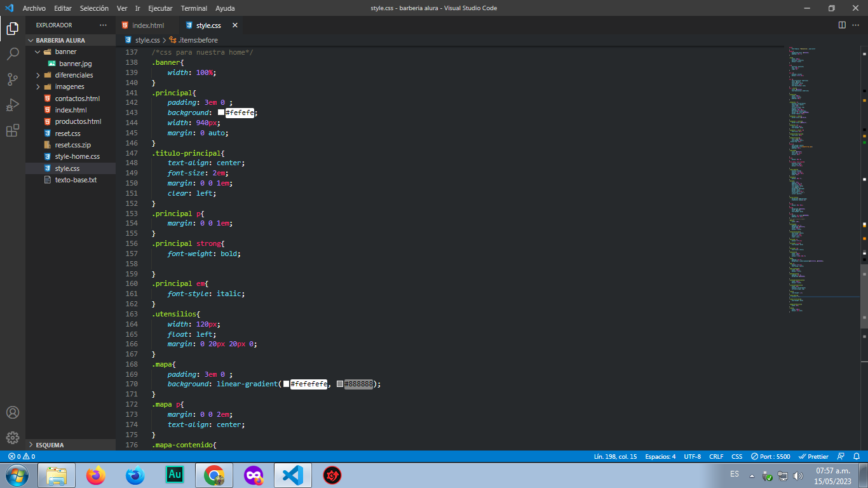Open the Ver menu
The width and height of the screenshot is (868, 488).
click(123, 8)
